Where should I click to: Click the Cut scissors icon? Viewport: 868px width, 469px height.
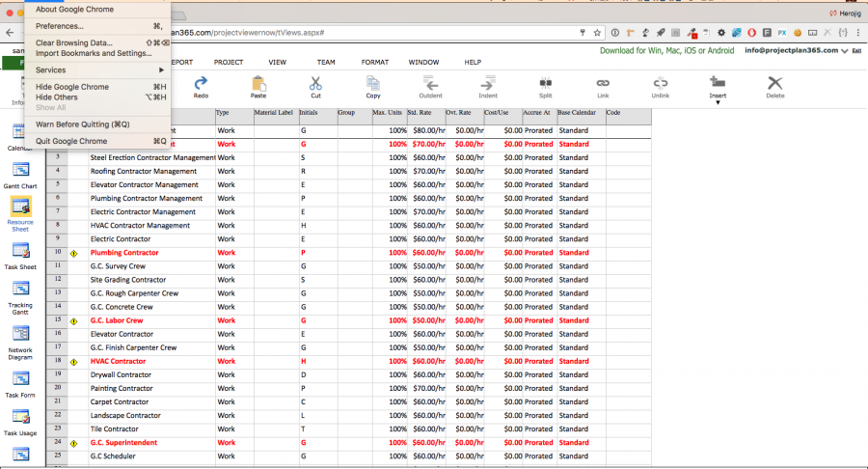[x=315, y=84]
